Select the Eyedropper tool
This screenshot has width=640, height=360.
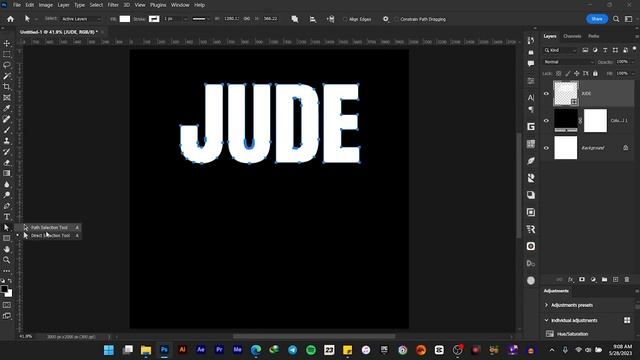coord(7,108)
